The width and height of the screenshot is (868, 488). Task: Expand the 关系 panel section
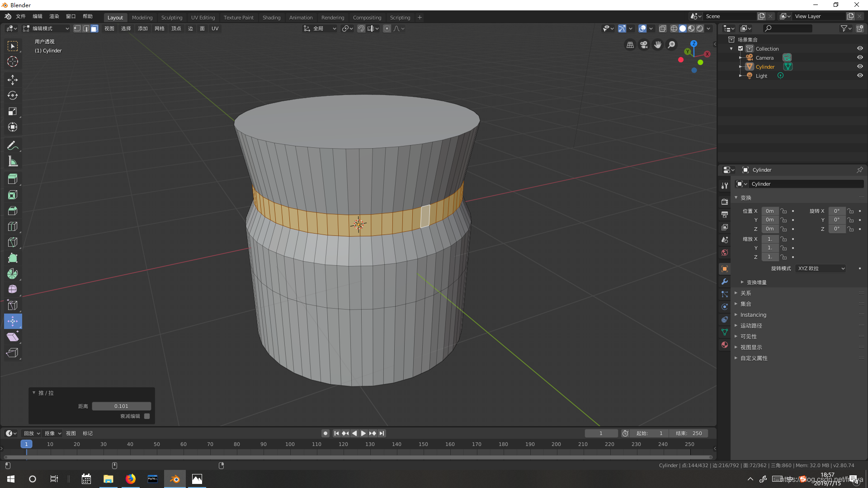click(746, 293)
